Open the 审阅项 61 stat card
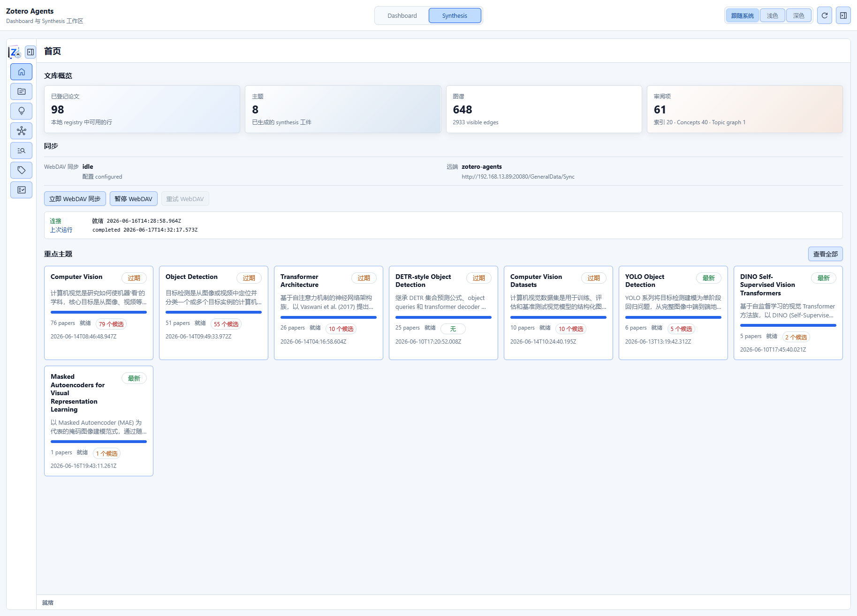857x616 pixels. (745, 109)
